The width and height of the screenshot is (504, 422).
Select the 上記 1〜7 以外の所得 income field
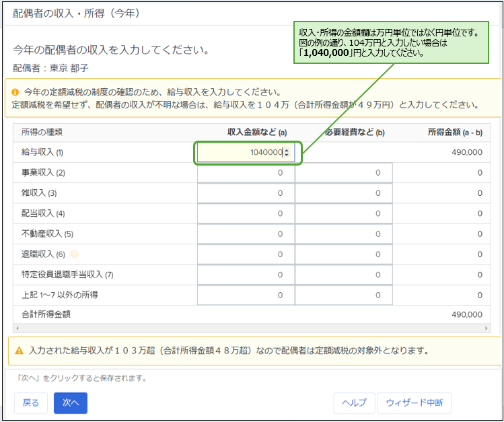point(246,295)
